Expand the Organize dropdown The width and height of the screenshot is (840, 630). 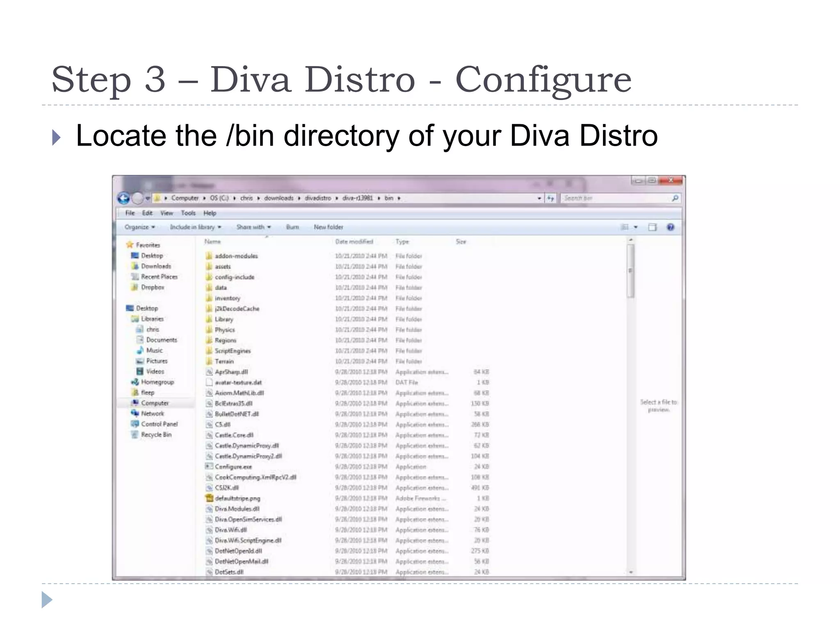140,227
